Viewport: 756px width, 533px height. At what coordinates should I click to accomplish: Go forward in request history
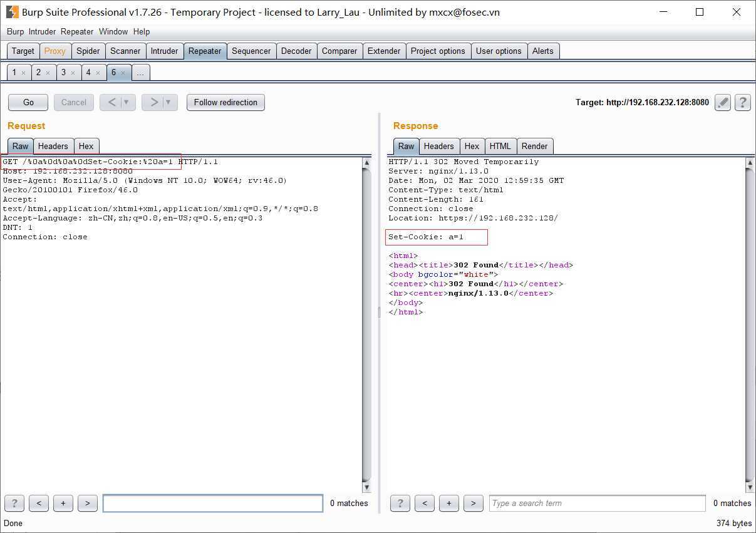point(153,102)
